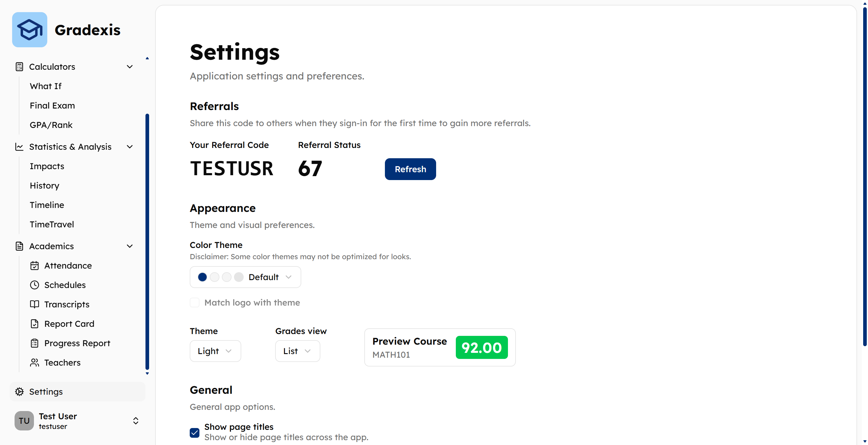
Task: Click the Transcripts book icon
Action: pos(34,304)
